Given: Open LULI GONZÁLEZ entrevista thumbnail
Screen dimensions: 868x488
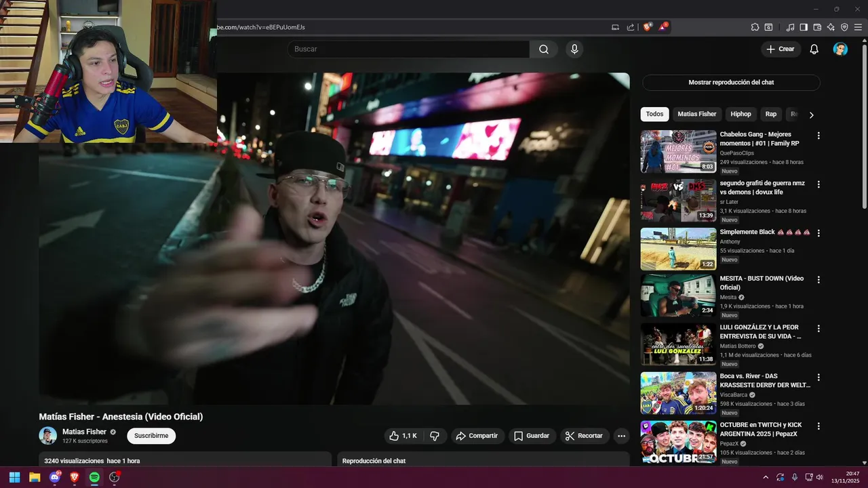Looking at the screenshot, I should coord(678,344).
